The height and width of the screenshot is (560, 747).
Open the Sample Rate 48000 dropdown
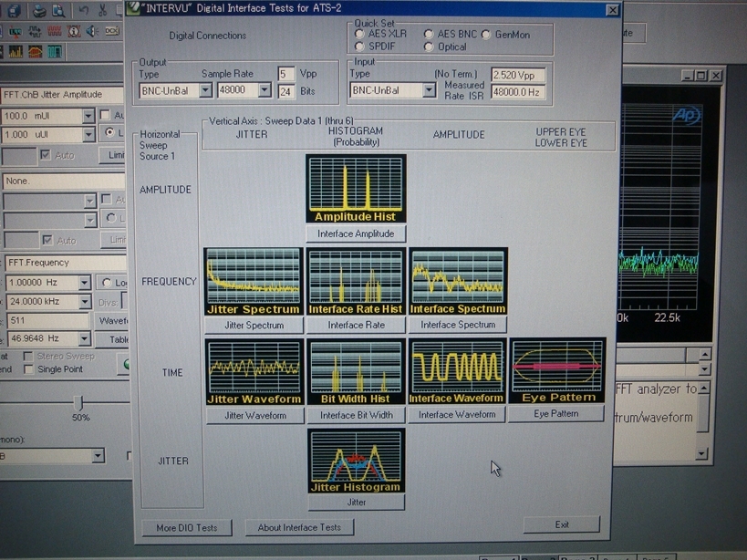pyautogui.click(x=265, y=89)
